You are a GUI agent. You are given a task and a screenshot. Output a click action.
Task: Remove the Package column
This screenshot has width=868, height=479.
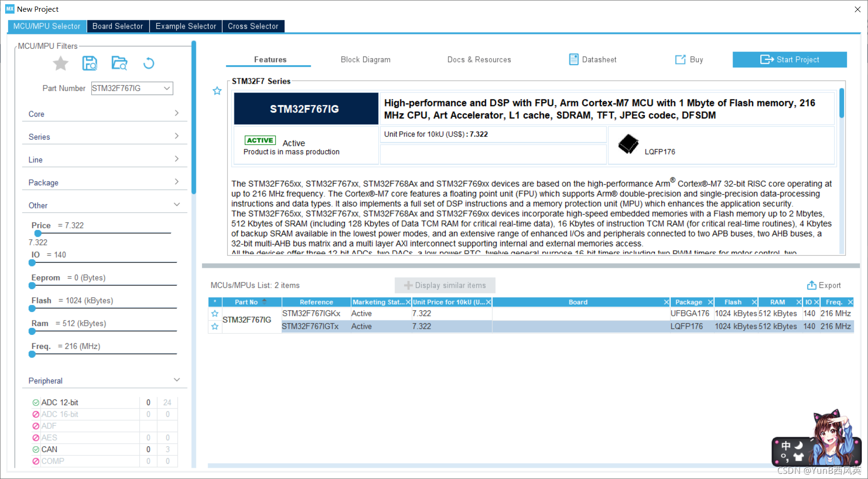coord(710,302)
